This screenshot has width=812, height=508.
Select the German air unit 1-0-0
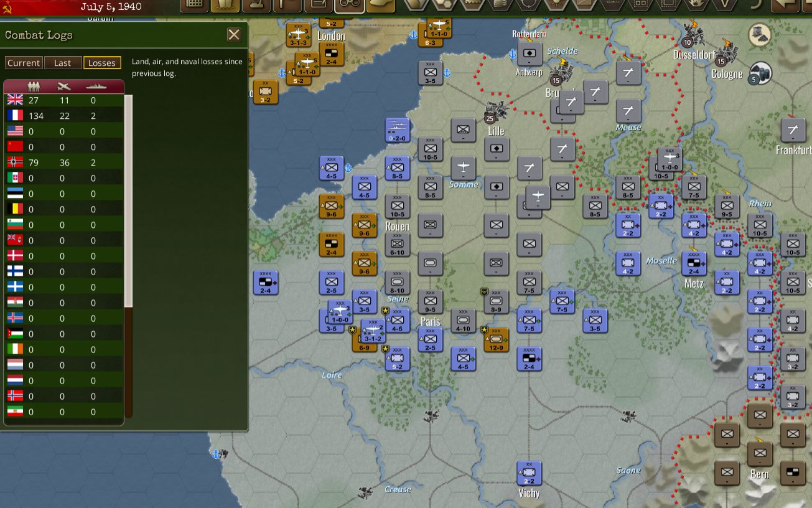(x=670, y=159)
